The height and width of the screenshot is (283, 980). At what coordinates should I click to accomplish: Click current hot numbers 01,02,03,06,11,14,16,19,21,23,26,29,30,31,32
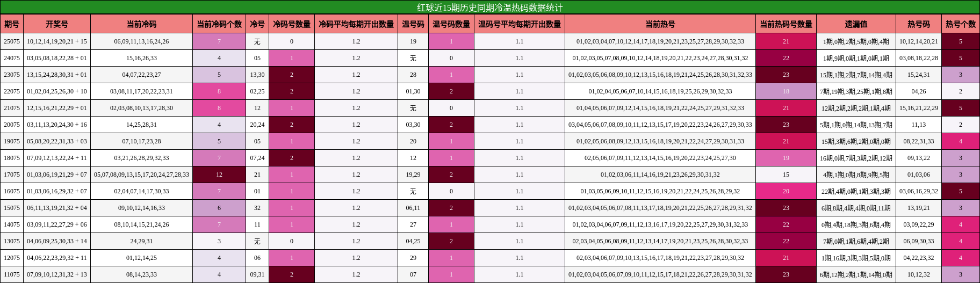[660, 175]
